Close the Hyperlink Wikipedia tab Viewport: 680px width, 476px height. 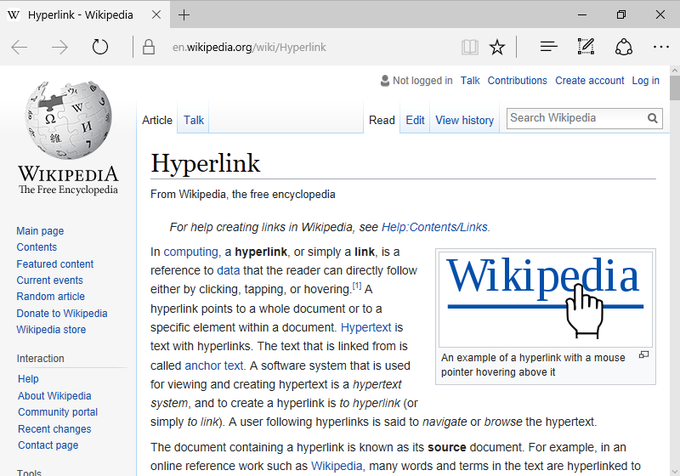(158, 15)
